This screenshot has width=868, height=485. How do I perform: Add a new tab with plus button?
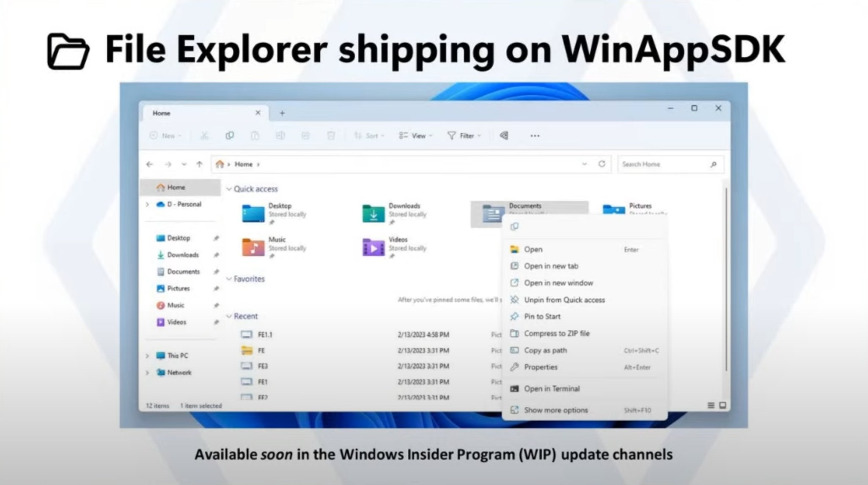pos(282,113)
